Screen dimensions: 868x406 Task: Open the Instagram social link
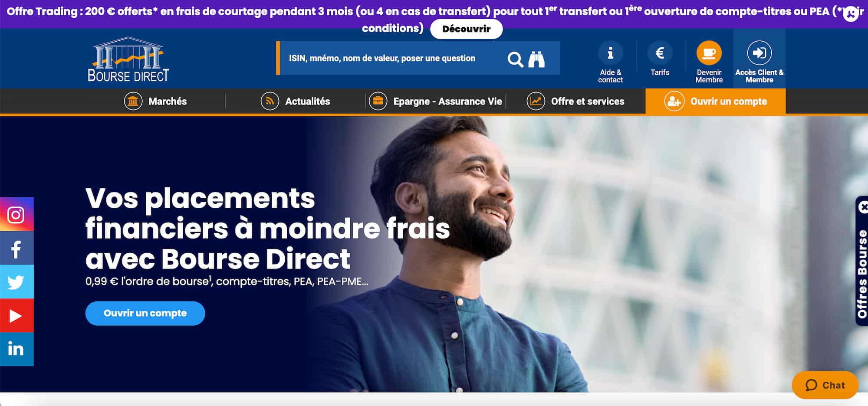pyautogui.click(x=16, y=214)
